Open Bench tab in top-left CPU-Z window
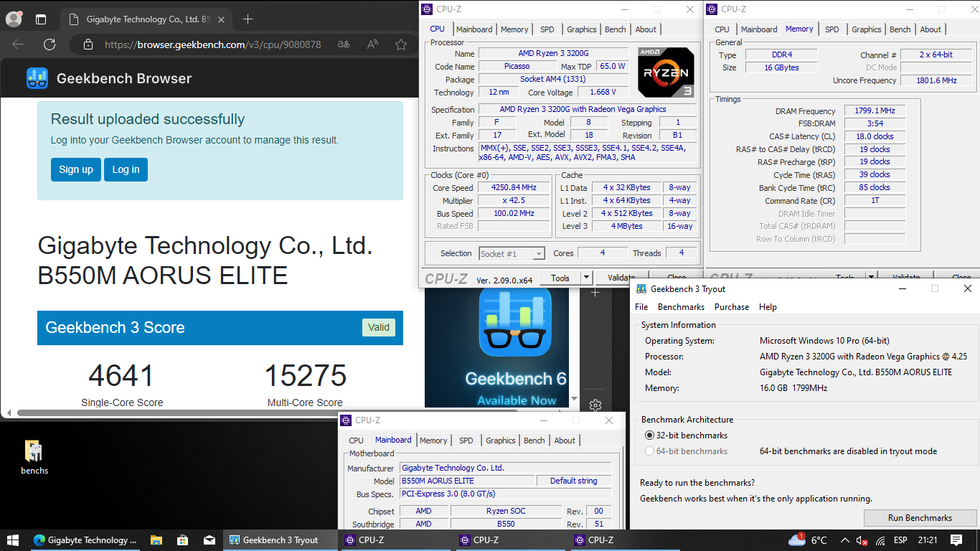The width and height of the screenshot is (980, 551). tap(615, 29)
